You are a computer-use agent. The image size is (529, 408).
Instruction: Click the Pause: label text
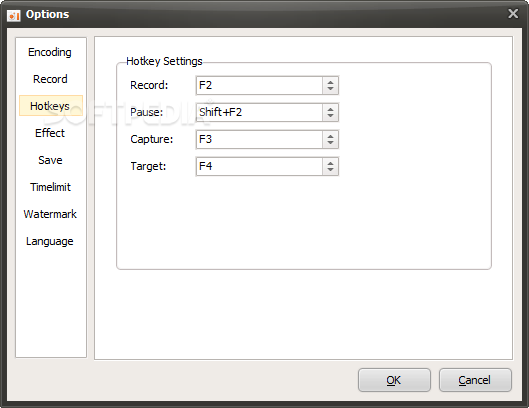pyautogui.click(x=146, y=112)
